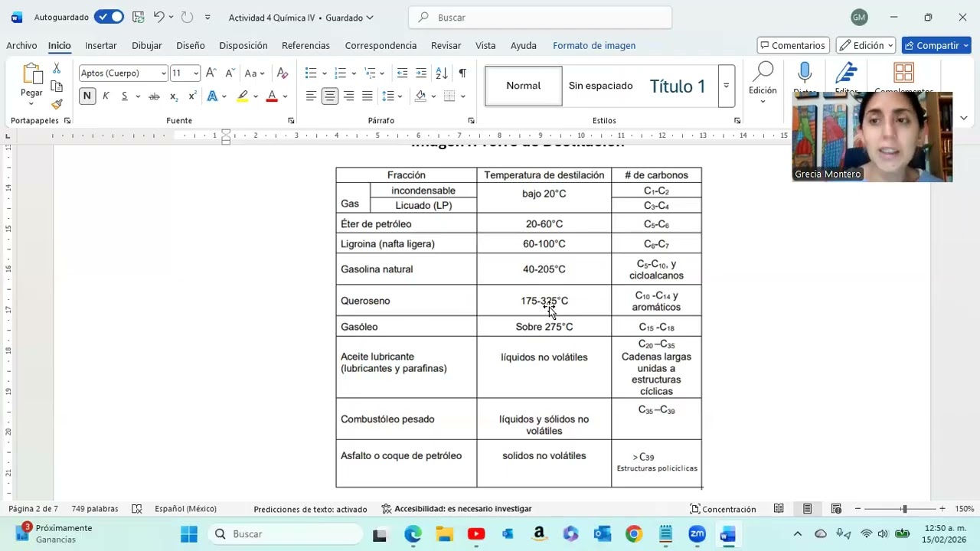Toggle the Autoguardado switch
Viewport: 980px width, 551px height.
[109, 17]
